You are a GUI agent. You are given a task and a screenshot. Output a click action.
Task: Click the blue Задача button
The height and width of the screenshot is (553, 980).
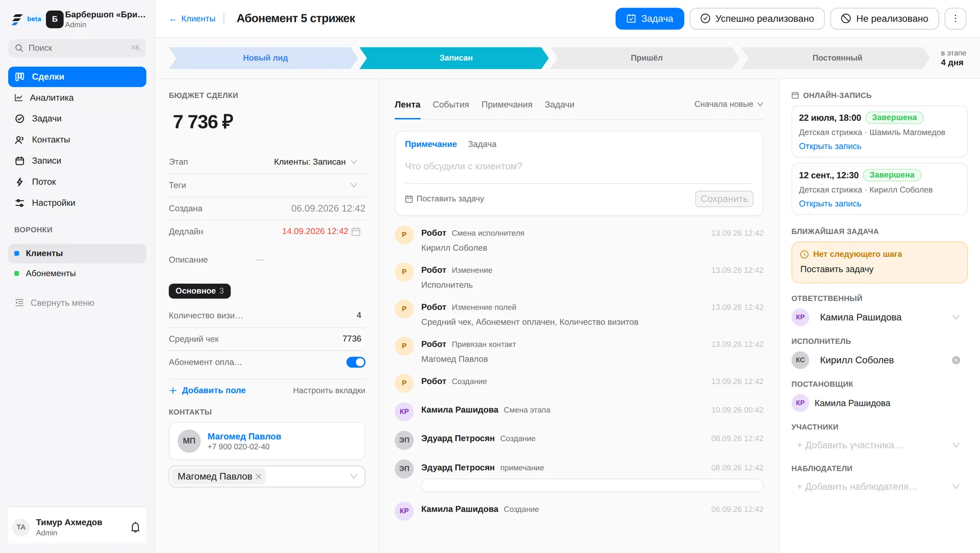(x=650, y=19)
